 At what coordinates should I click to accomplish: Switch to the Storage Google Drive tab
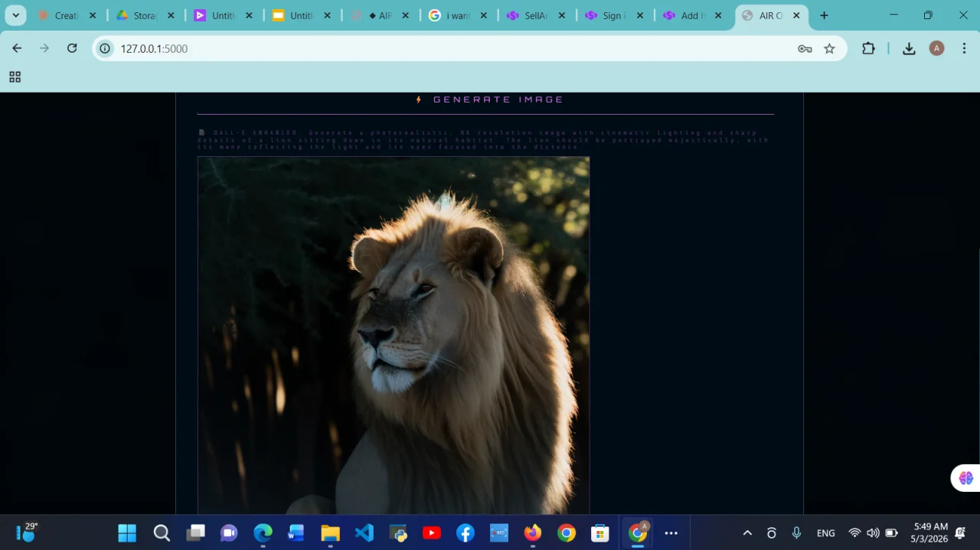point(144,15)
